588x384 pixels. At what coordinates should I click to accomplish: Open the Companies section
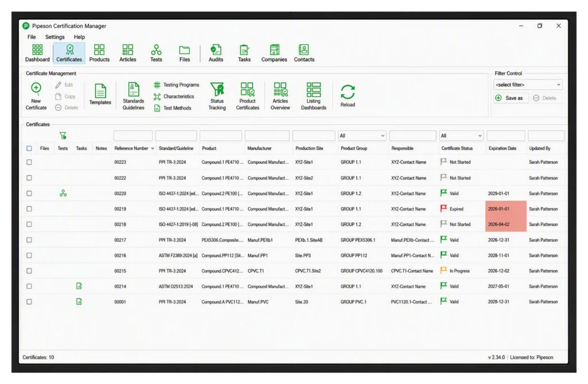click(x=274, y=53)
